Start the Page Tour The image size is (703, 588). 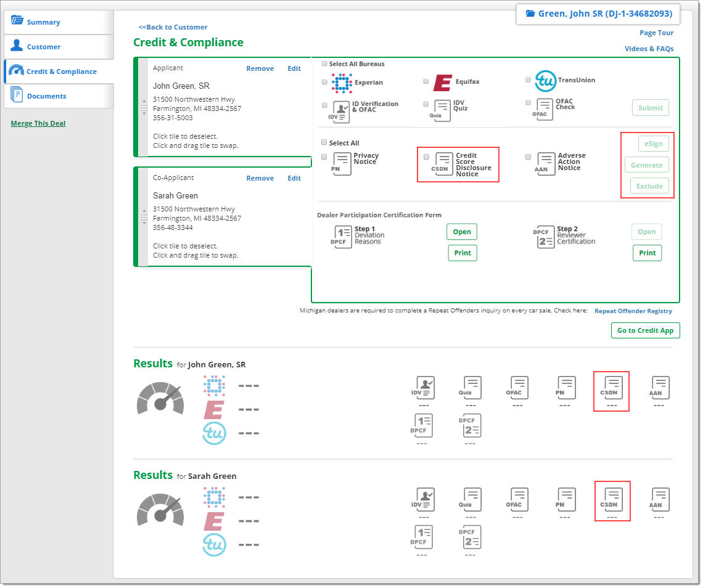656,33
